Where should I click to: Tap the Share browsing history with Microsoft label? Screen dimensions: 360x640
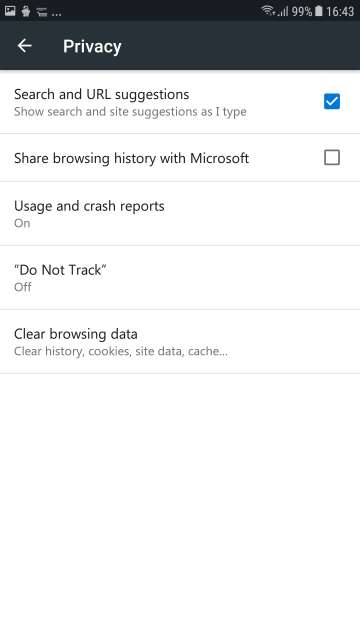coord(131,158)
